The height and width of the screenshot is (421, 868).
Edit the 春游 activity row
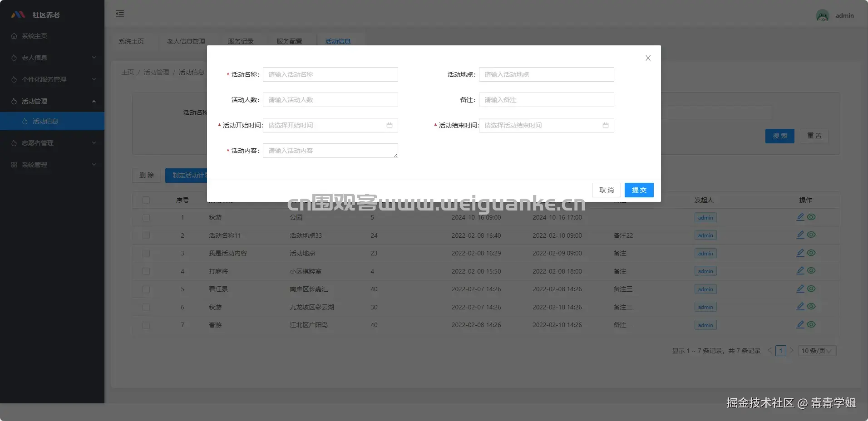pyautogui.click(x=800, y=325)
